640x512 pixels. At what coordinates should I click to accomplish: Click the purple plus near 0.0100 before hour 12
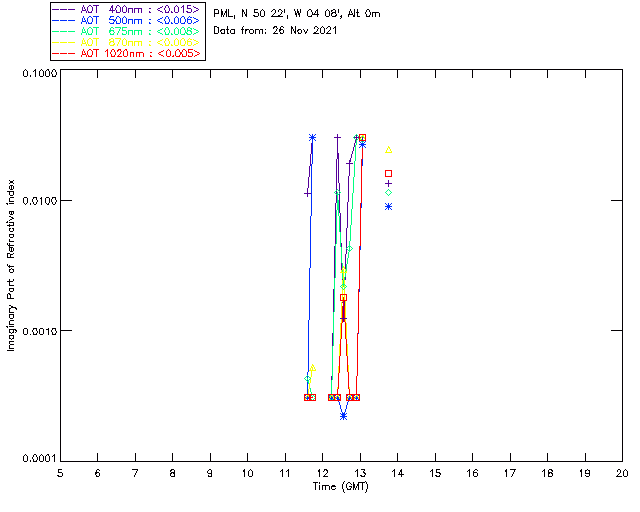pyautogui.click(x=307, y=194)
